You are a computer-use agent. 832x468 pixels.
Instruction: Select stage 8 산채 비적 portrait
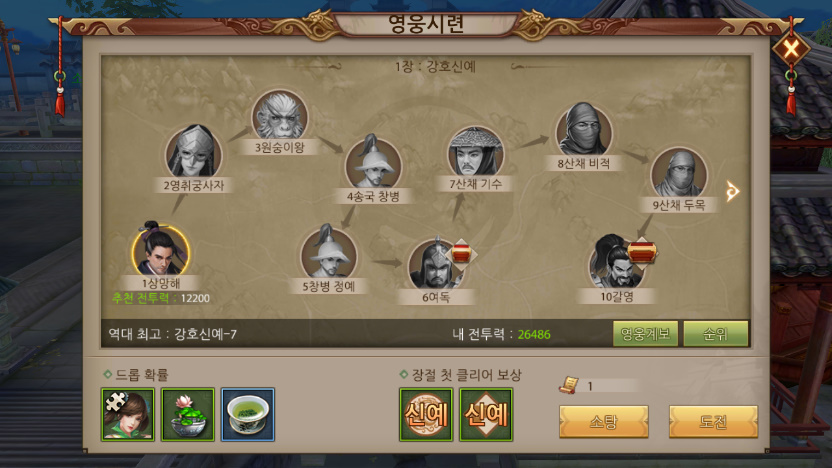pos(584,130)
